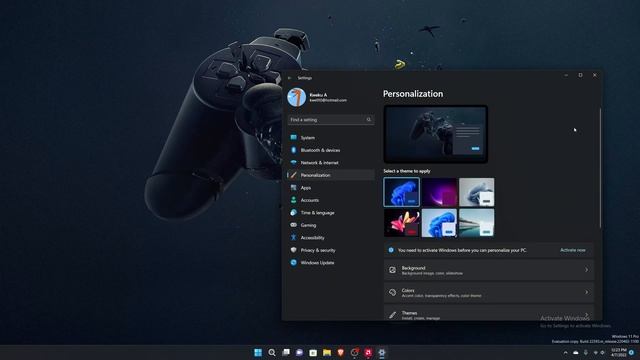
Task: Open the clock and date flyout
Action: [x=619, y=353]
